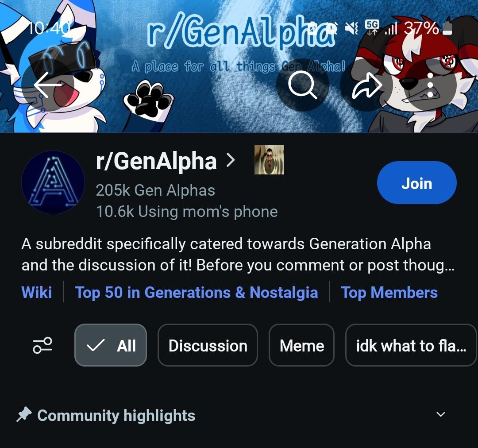Image resolution: width=478 pixels, height=448 pixels.
Task: Tap the battery status icon
Action: point(447,27)
